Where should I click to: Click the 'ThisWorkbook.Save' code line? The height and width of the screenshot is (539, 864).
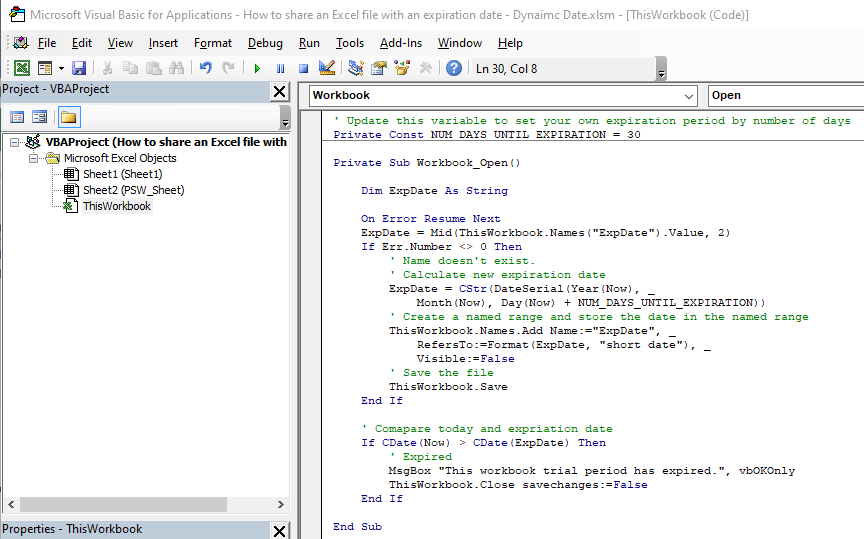click(x=448, y=387)
